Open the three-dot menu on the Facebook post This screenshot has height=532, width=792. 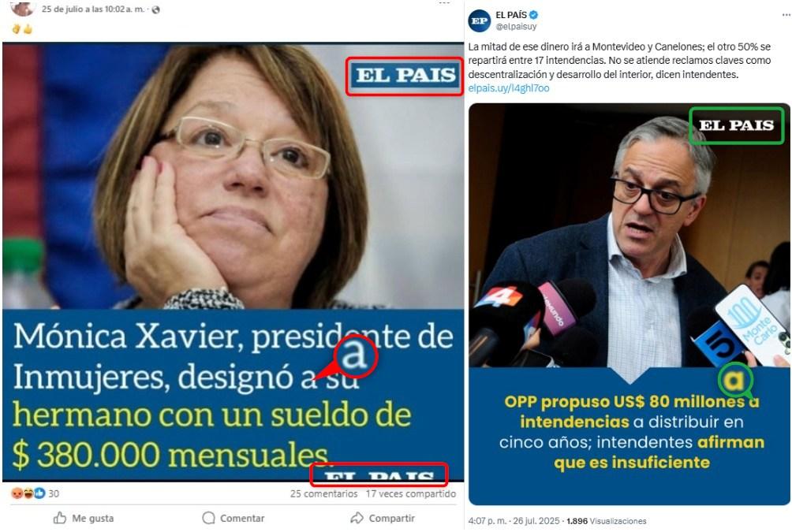(444, 3)
